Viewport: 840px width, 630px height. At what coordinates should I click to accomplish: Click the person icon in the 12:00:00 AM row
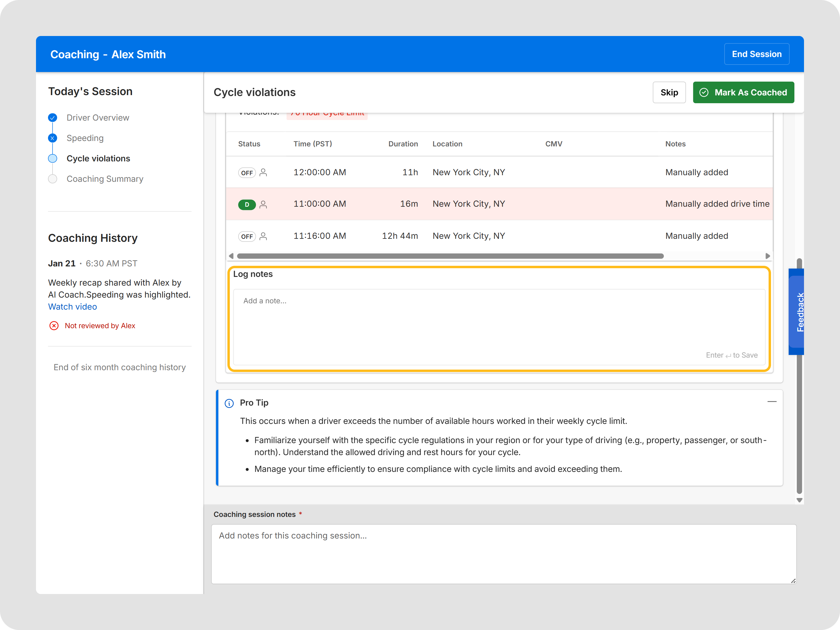263,172
